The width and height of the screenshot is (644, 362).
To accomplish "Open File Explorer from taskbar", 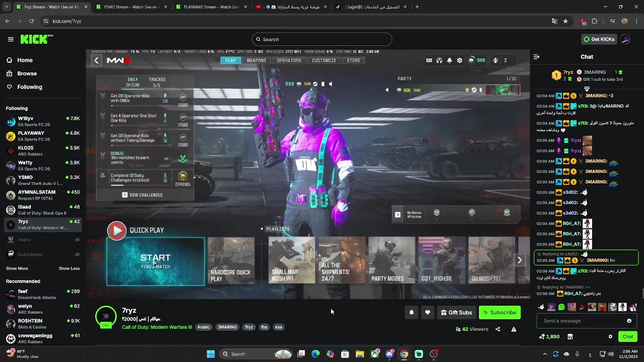I will (x=360, y=354).
